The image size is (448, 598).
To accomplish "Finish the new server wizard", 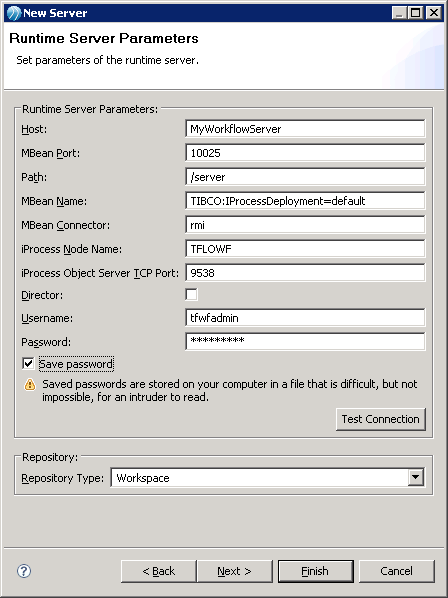I will coord(315,571).
